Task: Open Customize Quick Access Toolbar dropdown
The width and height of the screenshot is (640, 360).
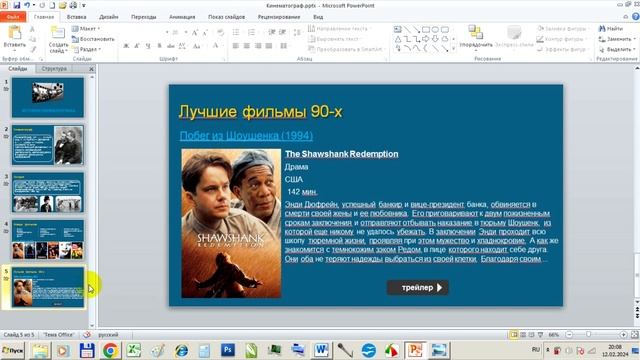Action: (x=84, y=5)
